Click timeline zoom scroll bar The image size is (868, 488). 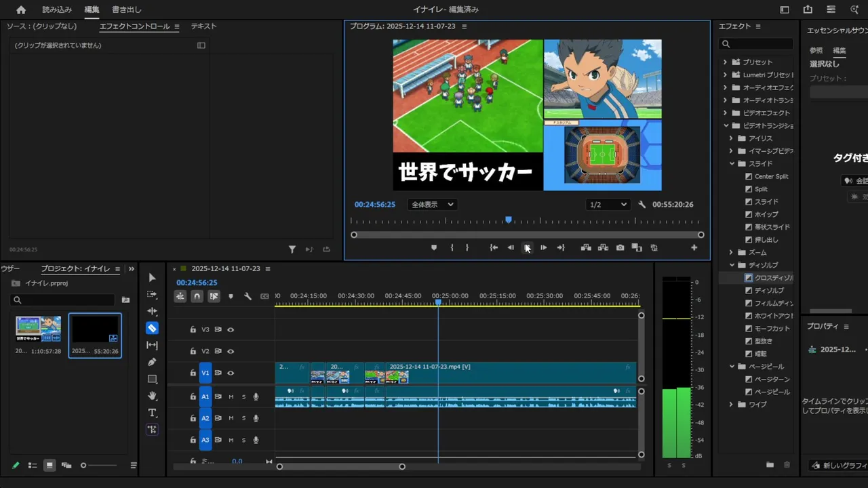341,466
